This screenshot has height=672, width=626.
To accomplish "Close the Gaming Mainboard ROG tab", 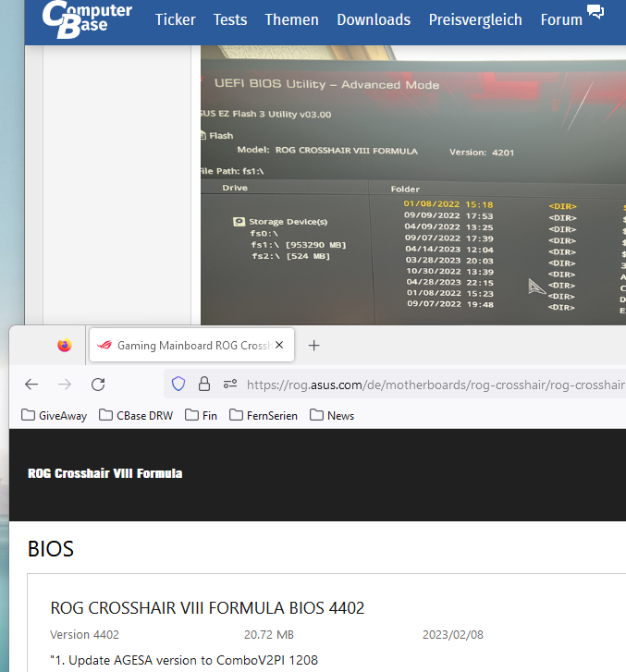I will point(279,345).
